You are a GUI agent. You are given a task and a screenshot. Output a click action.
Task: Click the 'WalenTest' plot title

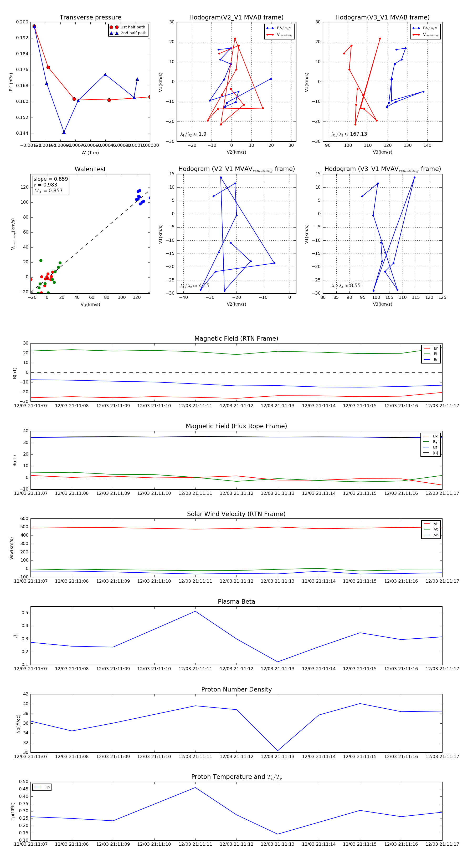(x=90, y=169)
